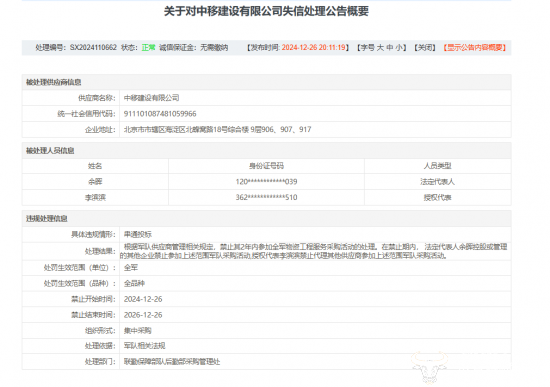550x387 pixels.
Task: Set font size to 中
Action: pyautogui.click(x=390, y=48)
